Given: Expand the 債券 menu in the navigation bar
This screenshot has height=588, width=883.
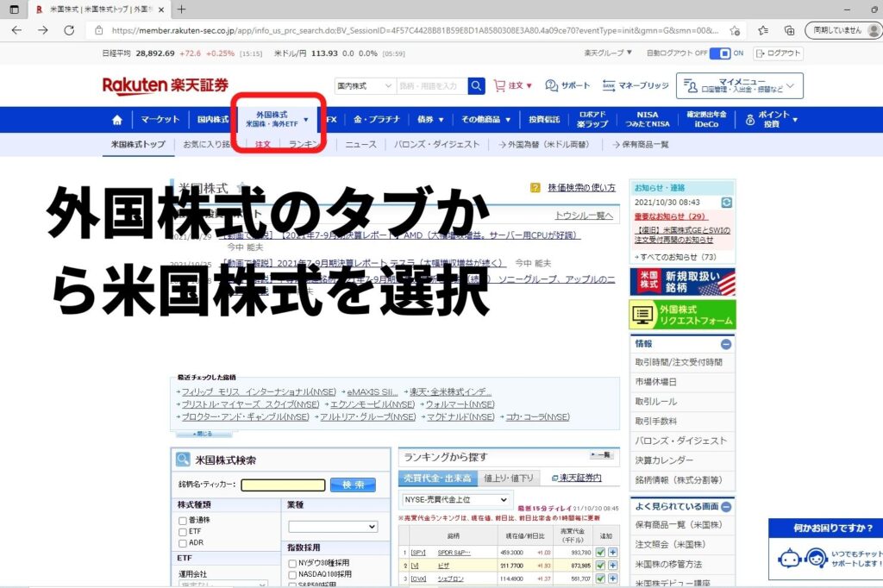Looking at the screenshot, I should [x=430, y=119].
